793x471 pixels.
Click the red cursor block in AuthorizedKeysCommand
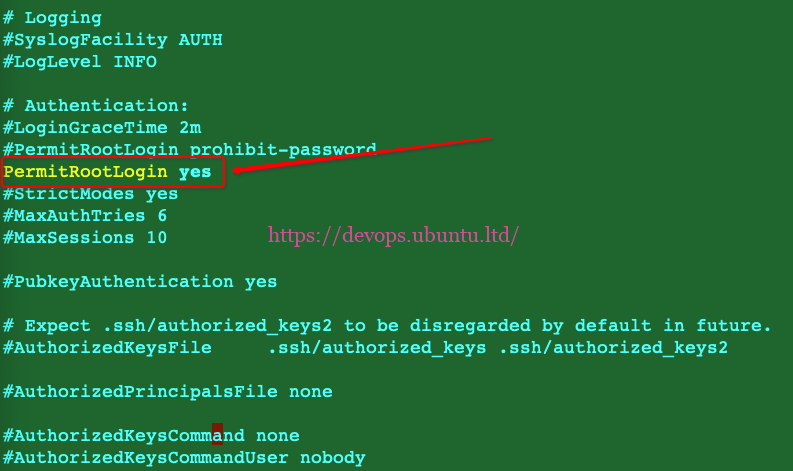217,436
